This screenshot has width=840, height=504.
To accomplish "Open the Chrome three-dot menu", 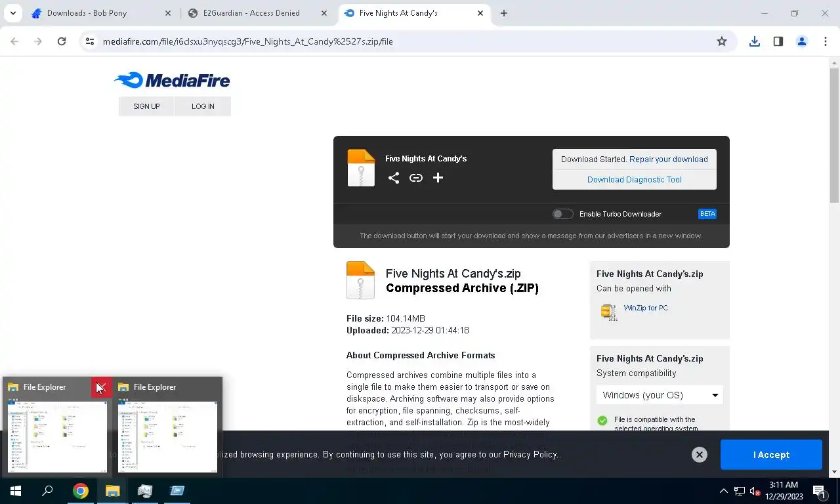I will (x=825, y=41).
